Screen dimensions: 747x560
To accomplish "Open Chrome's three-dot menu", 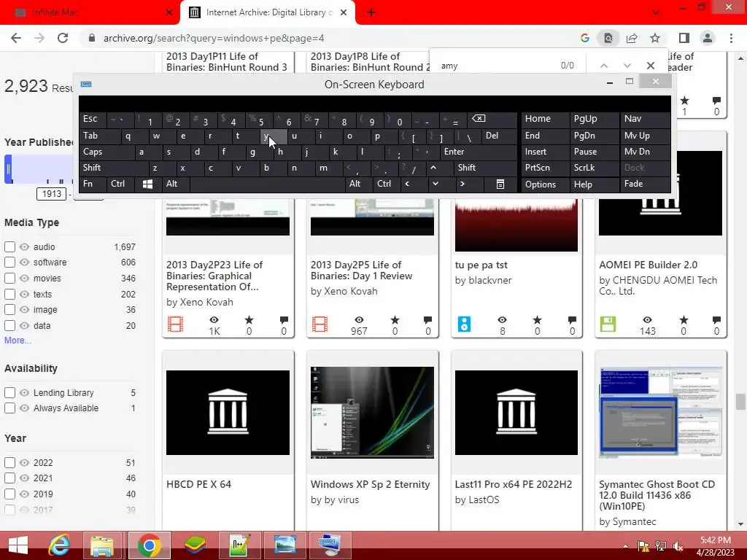I will pyautogui.click(x=731, y=38).
